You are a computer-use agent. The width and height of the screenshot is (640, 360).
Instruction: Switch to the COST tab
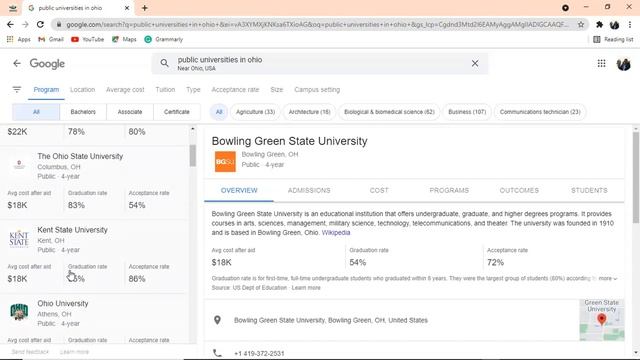[x=379, y=191]
